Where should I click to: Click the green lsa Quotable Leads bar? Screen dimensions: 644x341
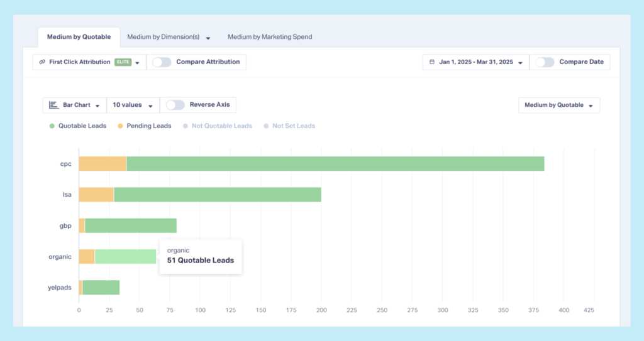pyautogui.click(x=218, y=195)
